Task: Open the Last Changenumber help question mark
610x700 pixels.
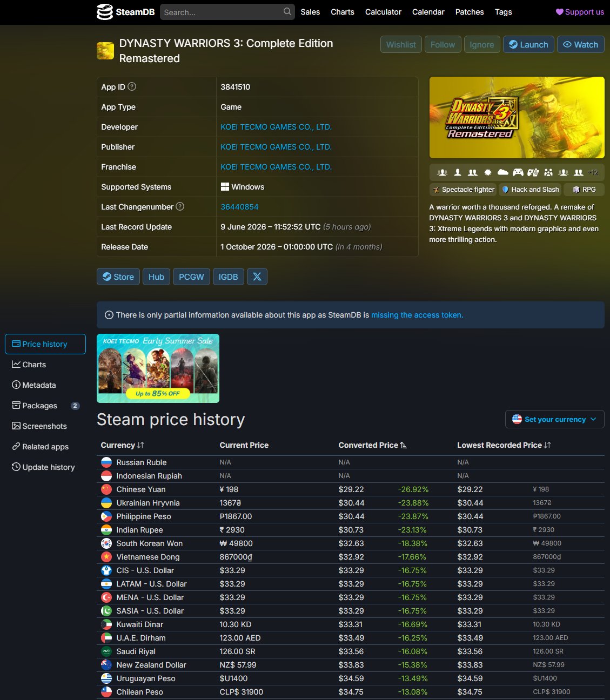Action: (x=180, y=206)
